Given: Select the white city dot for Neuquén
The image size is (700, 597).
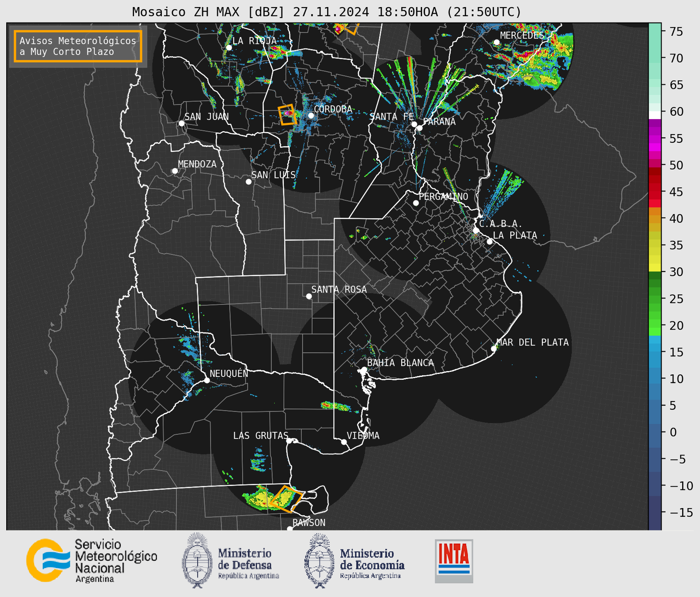Looking at the screenshot, I should click(x=207, y=380).
